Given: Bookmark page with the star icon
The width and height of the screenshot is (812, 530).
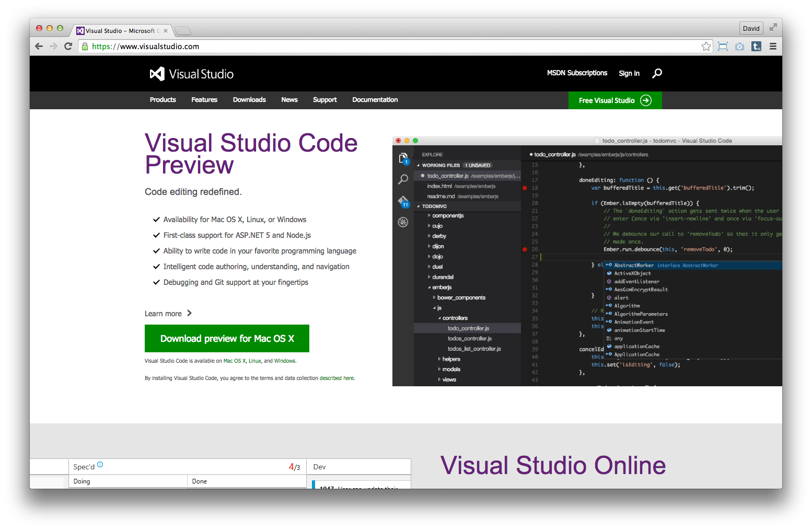Looking at the screenshot, I should [x=706, y=46].
